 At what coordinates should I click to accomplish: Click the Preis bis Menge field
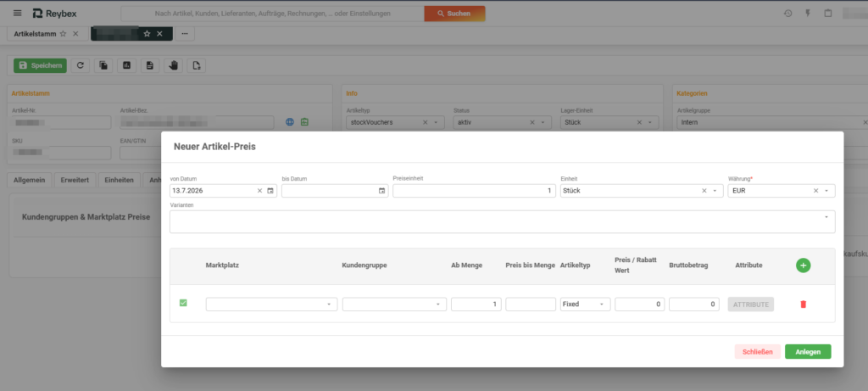[531, 304]
